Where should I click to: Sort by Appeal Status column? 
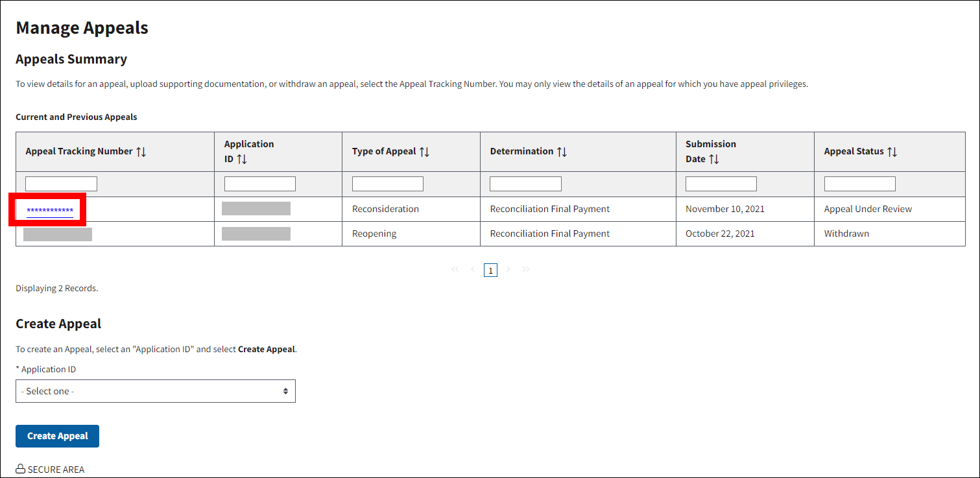pos(892,152)
